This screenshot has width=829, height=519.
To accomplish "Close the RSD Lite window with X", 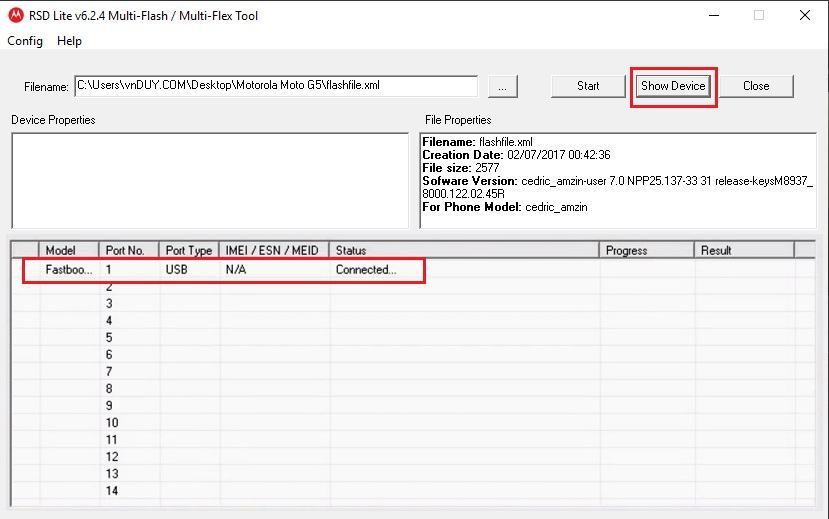I will coord(805,15).
